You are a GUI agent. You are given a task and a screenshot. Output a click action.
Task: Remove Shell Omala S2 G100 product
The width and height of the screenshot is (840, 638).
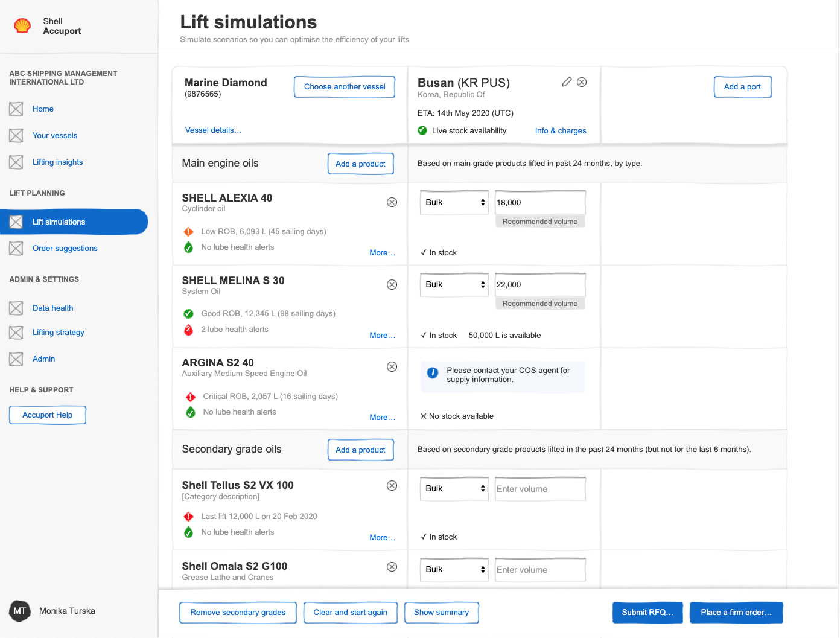point(392,567)
